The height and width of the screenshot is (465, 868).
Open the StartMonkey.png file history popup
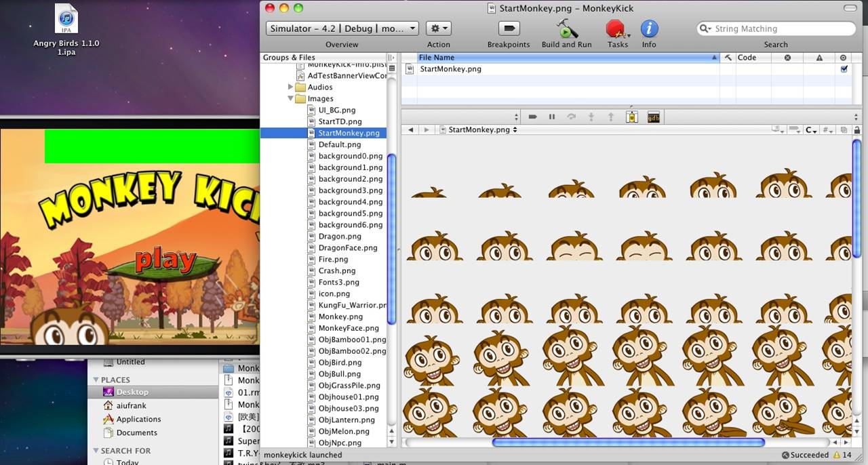478,129
